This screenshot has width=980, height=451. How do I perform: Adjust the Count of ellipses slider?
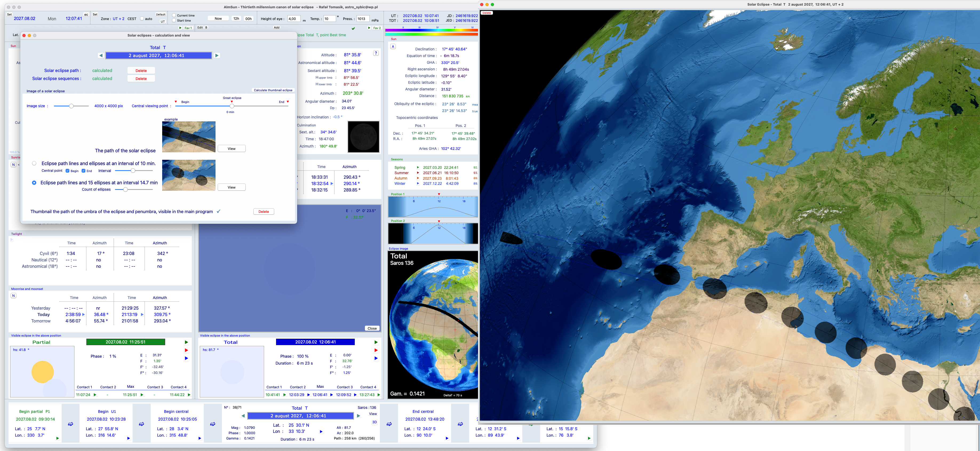125,189
